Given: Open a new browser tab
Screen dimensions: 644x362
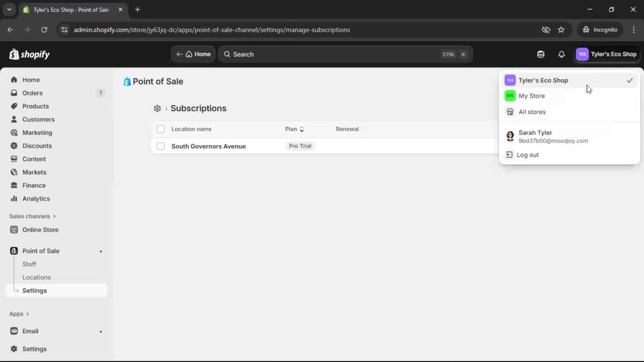Looking at the screenshot, I should click(138, 10).
